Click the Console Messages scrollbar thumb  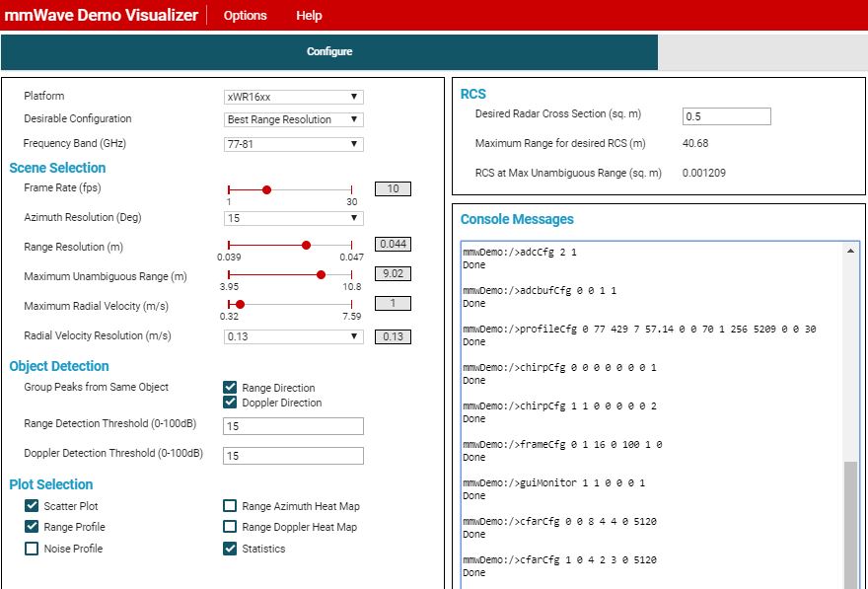click(850, 526)
